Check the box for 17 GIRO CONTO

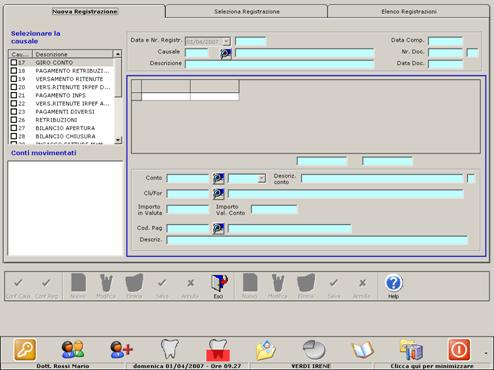[14, 62]
